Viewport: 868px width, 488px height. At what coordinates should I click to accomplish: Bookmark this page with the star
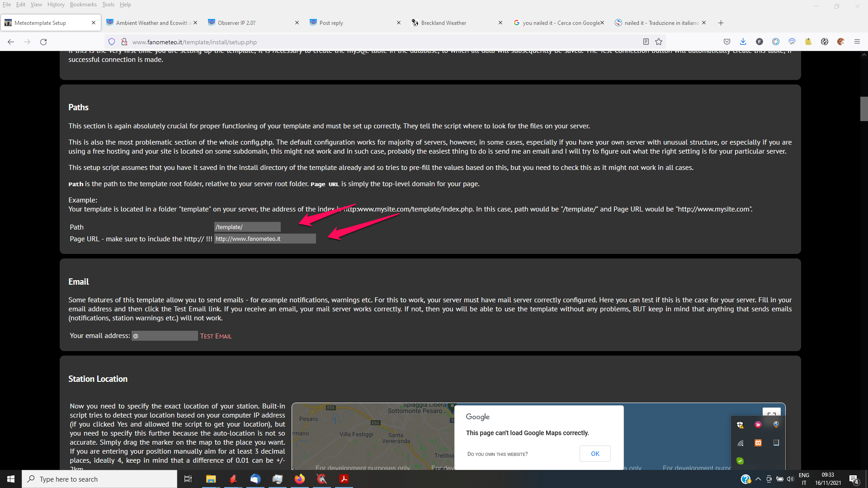pyautogui.click(x=659, y=42)
